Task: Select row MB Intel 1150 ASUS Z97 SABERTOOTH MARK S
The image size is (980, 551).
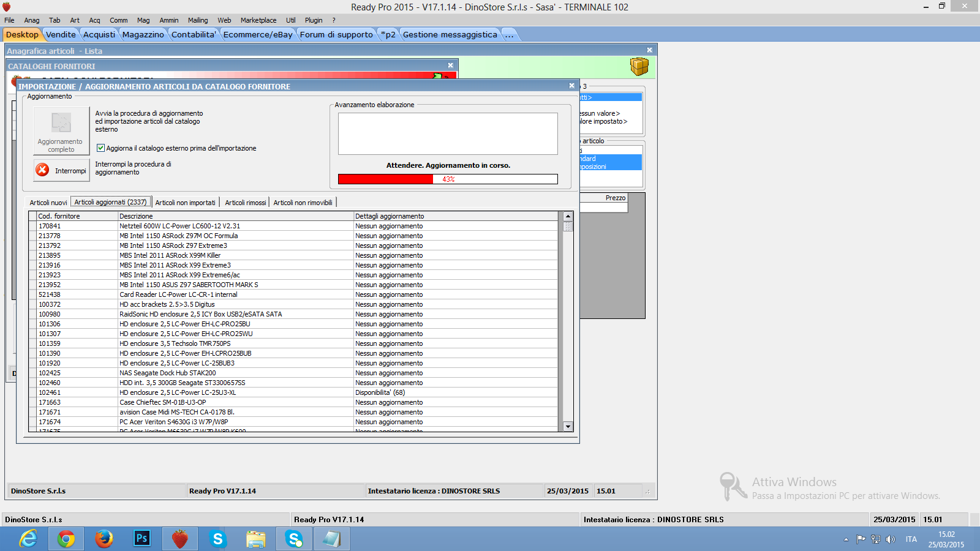Action: [x=293, y=285]
